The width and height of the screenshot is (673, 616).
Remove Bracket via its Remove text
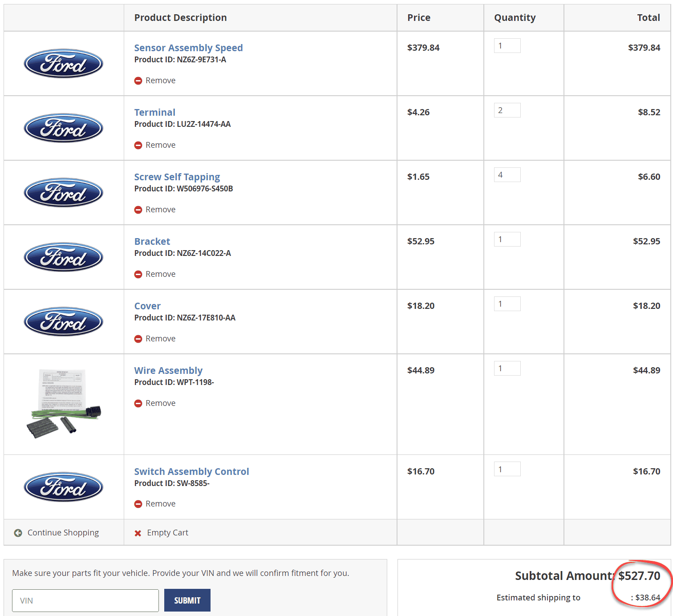point(160,274)
